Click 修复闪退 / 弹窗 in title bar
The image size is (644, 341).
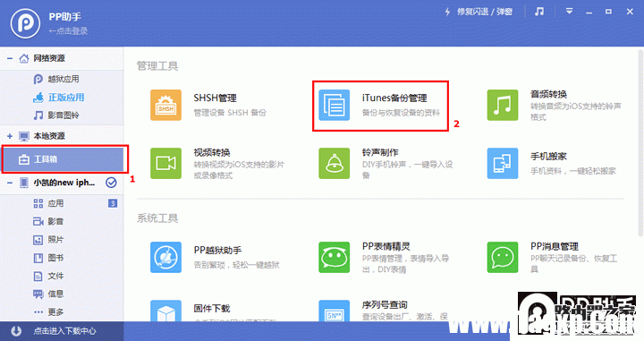(x=479, y=12)
